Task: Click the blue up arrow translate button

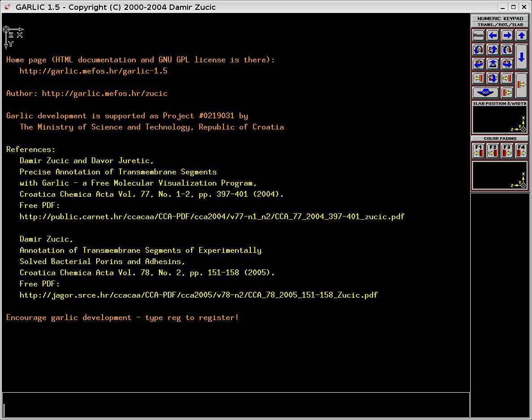Action: [x=521, y=35]
